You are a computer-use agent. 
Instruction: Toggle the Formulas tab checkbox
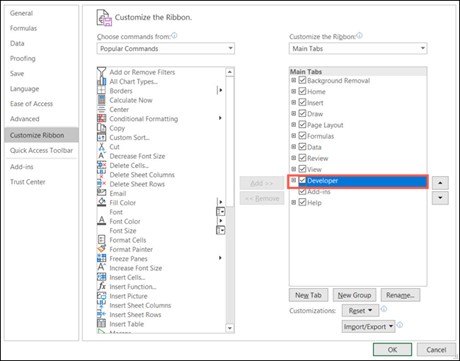click(x=302, y=135)
